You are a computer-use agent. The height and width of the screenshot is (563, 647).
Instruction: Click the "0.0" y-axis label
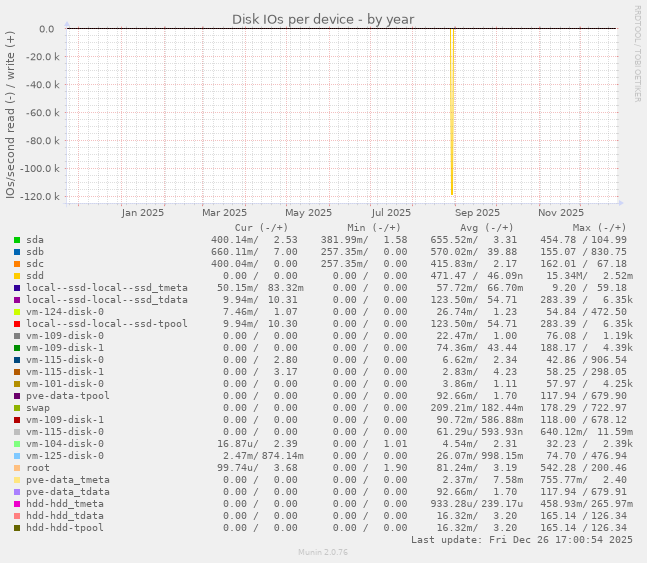coord(47,29)
